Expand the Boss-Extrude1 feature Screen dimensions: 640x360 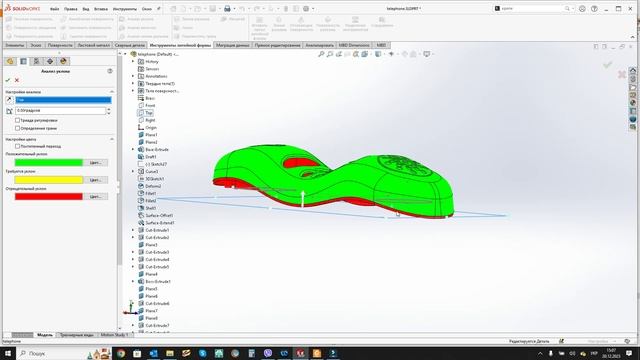point(133,282)
